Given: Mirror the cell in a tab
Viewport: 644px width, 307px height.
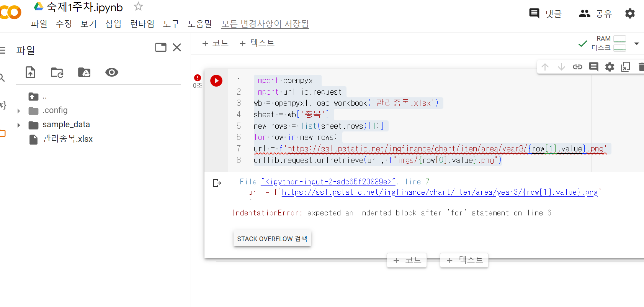Looking at the screenshot, I should point(626,67).
